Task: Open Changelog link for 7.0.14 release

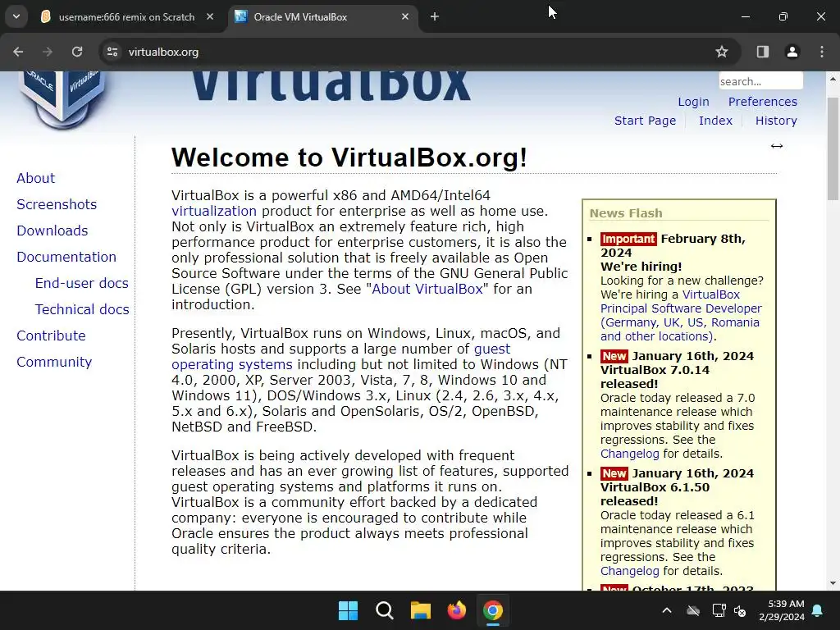Action: pyautogui.click(x=629, y=454)
